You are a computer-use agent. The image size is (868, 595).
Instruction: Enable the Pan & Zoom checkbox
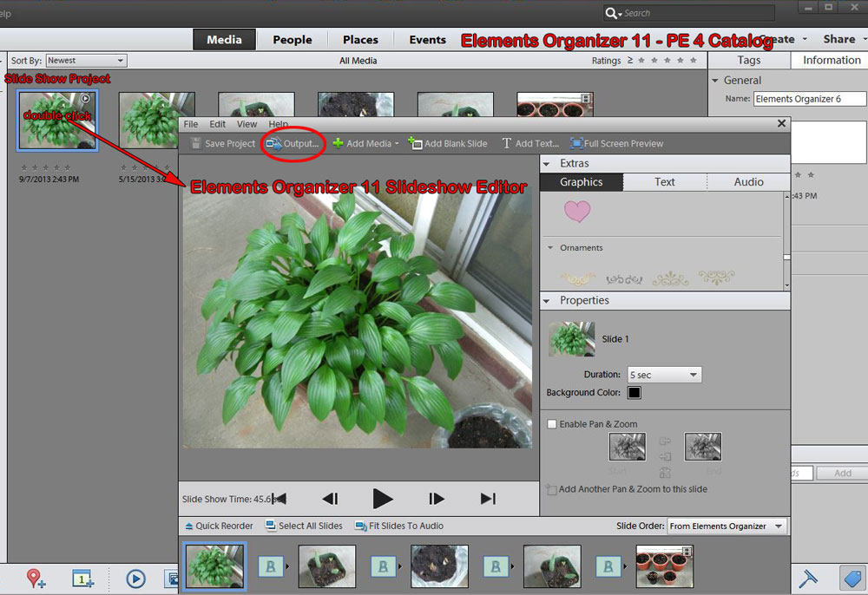point(552,424)
